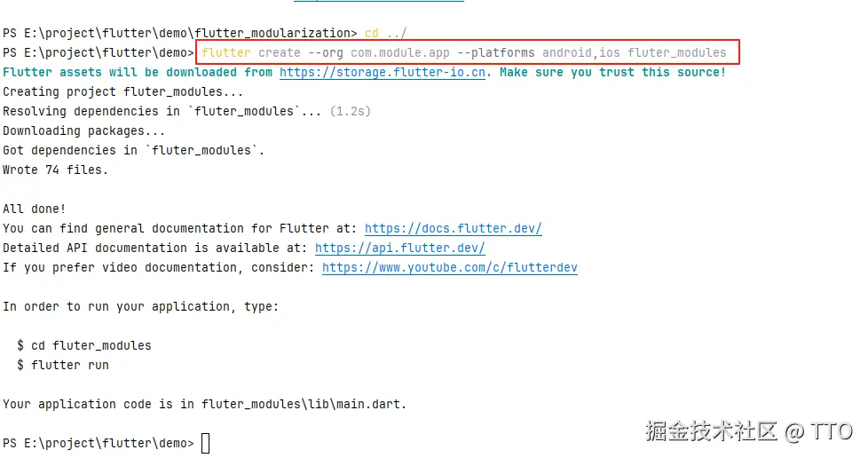Viewport: 868px width, 458px height.
Task: Click the '$ flutter run' line
Action: click(x=63, y=365)
